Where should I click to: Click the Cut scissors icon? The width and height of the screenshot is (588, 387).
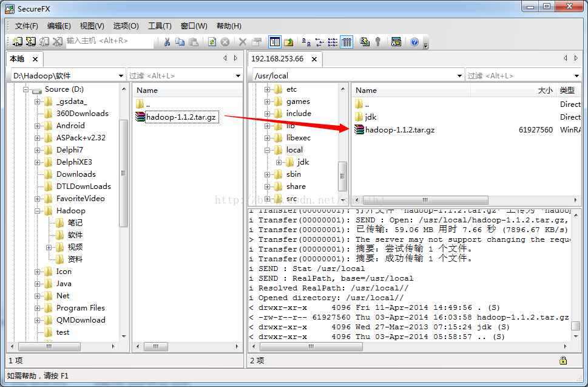pyautogui.click(x=167, y=42)
